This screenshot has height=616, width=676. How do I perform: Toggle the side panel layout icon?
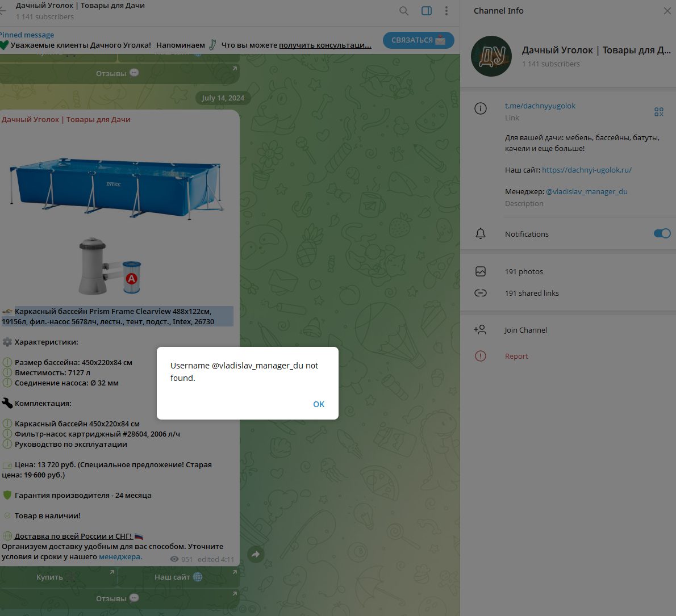pyautogui.click(x=427, y=11)
